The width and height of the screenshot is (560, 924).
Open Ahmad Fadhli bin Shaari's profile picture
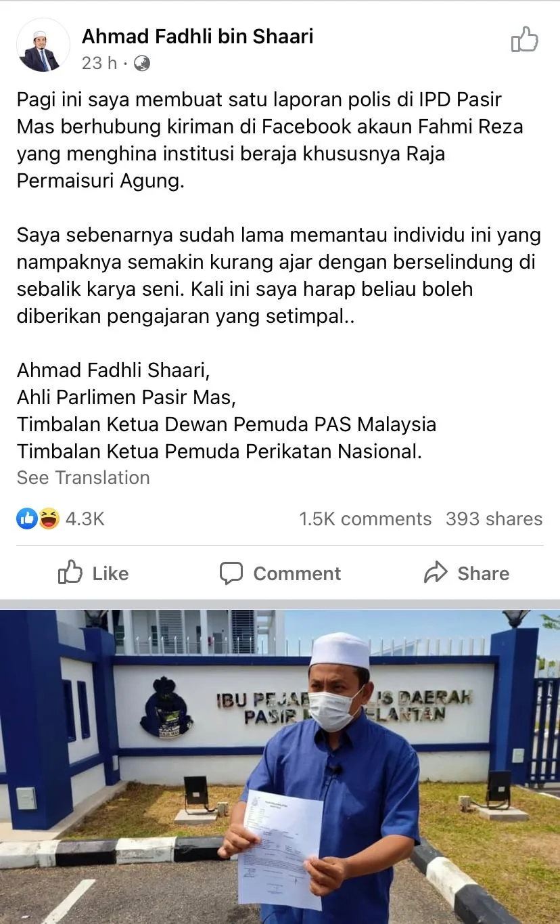click(x=43, y=45)
